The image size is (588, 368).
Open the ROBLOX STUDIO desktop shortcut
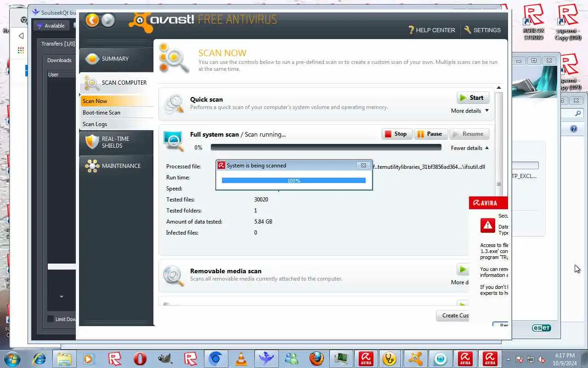[533, 22]
